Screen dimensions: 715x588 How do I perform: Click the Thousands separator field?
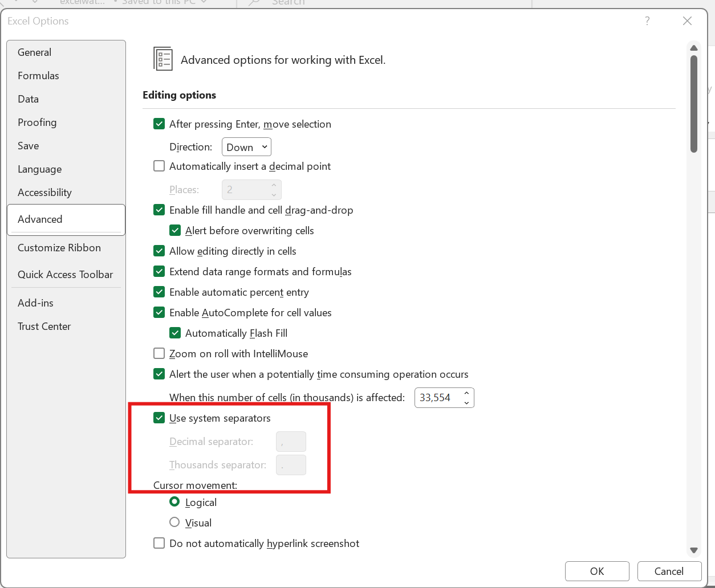click(x=291, y=465)
